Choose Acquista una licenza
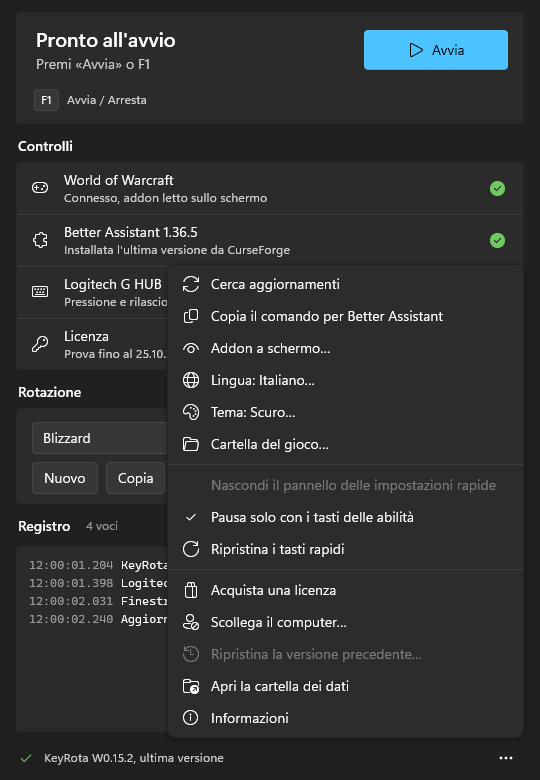 click(x=346, y=590)
